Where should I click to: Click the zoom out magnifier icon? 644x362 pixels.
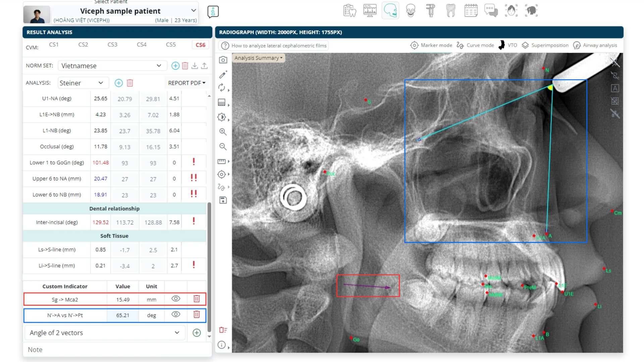[x=223, y=146]
